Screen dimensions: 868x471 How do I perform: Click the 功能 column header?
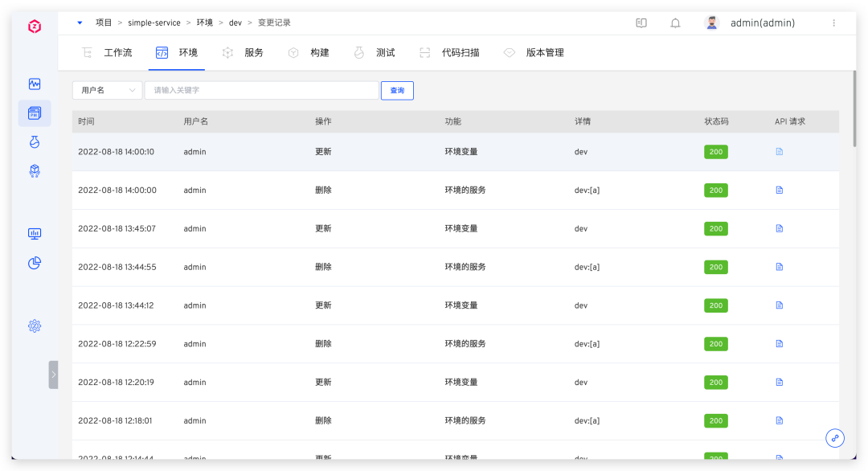(452, 121)
